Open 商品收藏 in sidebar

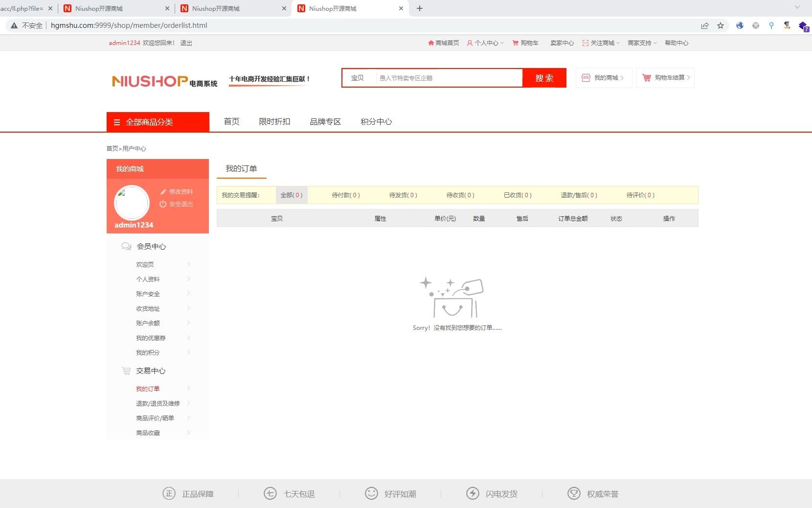click(x=148, y=433)
